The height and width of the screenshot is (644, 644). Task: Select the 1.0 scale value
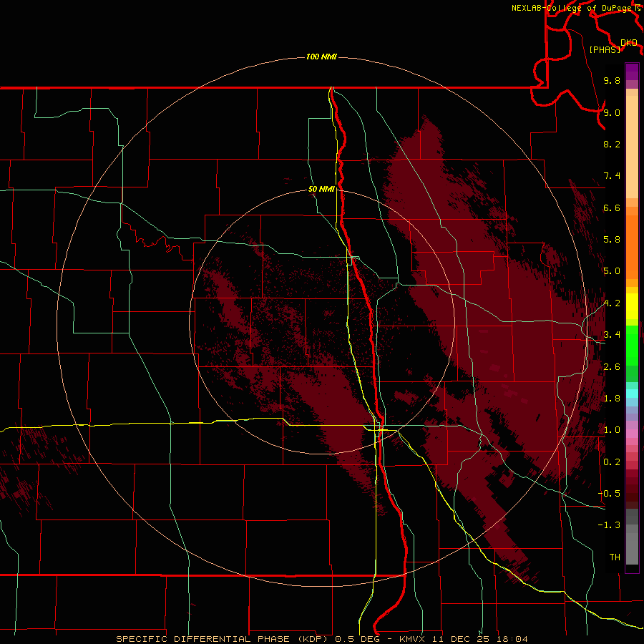[612, 430]
